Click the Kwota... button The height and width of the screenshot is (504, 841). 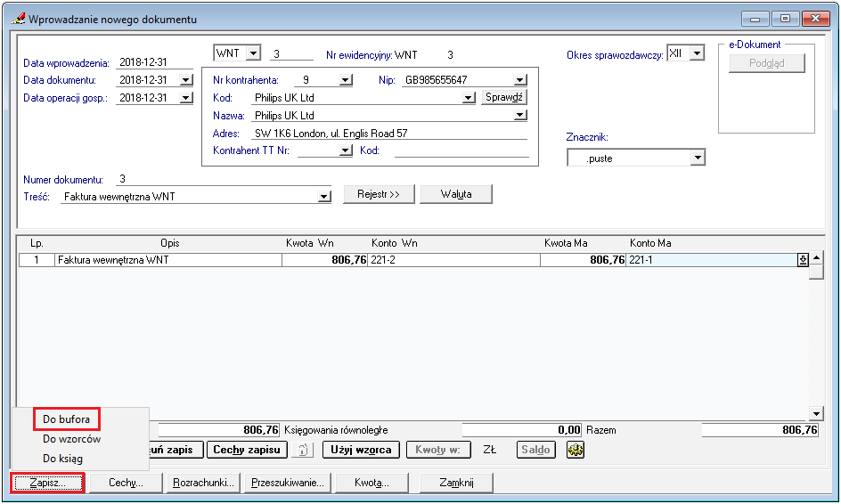tap(372, 483)
